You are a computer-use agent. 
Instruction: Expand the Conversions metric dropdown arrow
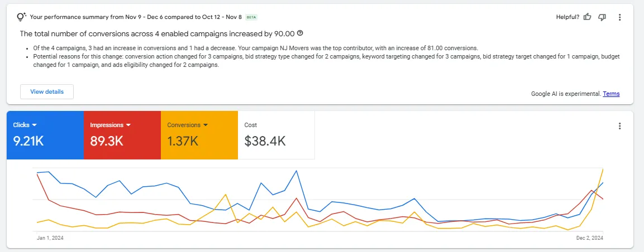206,125
